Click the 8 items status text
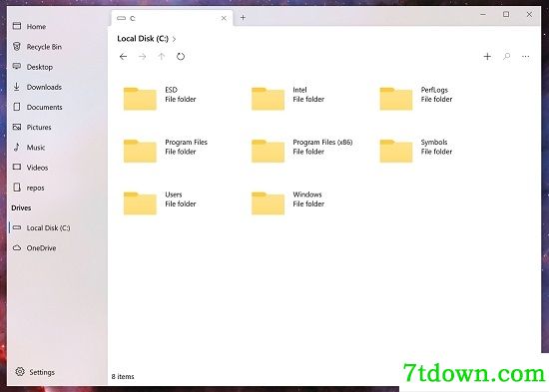Viewport: 549px width, 392px height. (123, 377)
